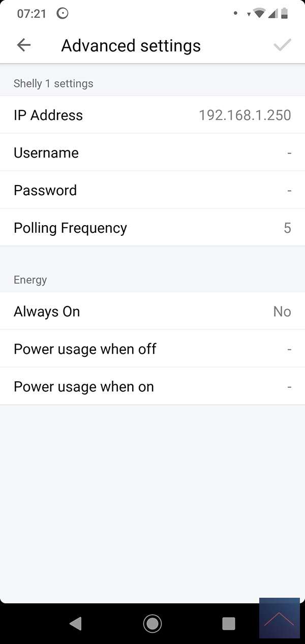Viewport: 305px width, 644px height.
Task: Tap the back arrow icon
Action: (24, 45)
